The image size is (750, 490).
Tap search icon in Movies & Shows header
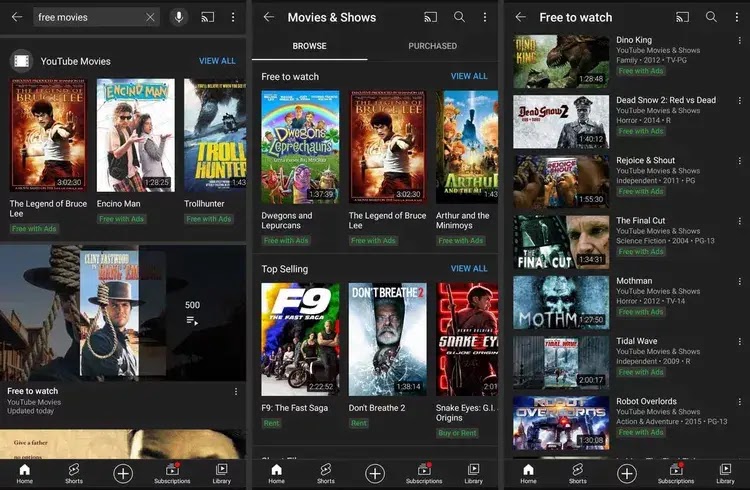459,17
